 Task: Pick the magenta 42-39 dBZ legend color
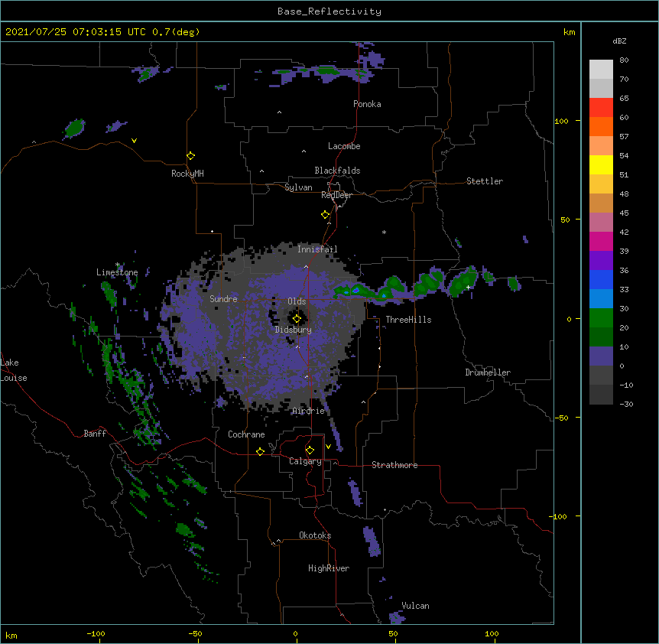pyautogui.click(x=601, y=241)
